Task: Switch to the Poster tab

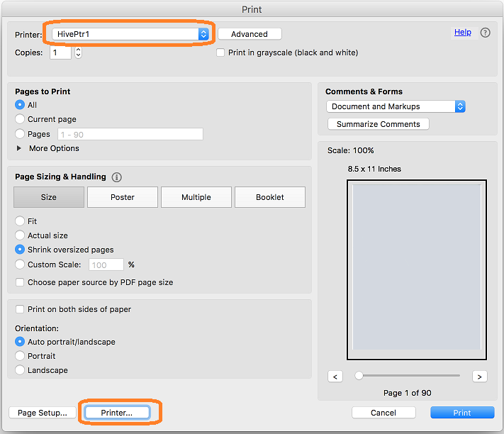Action: pos(123,197)
